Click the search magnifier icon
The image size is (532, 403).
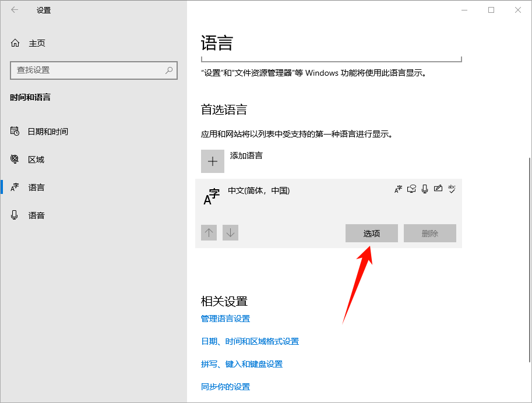169,70
